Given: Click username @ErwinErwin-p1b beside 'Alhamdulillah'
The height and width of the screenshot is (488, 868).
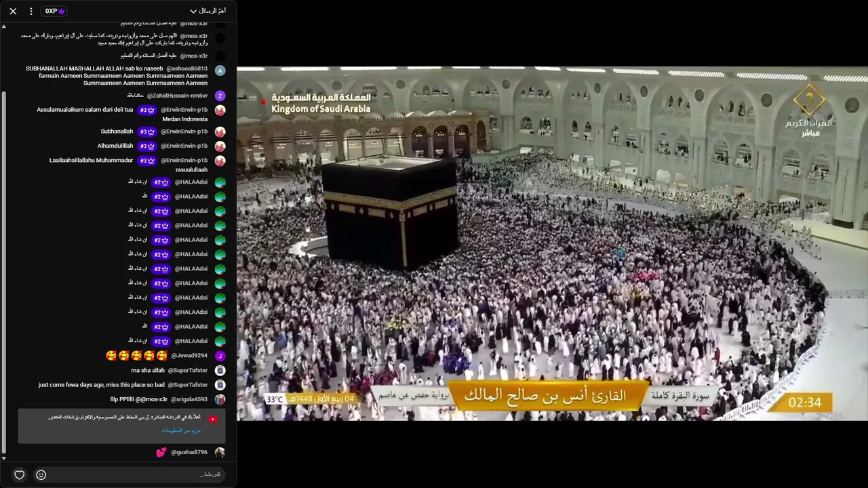Looking at the screenshot, I should (184, 146).
